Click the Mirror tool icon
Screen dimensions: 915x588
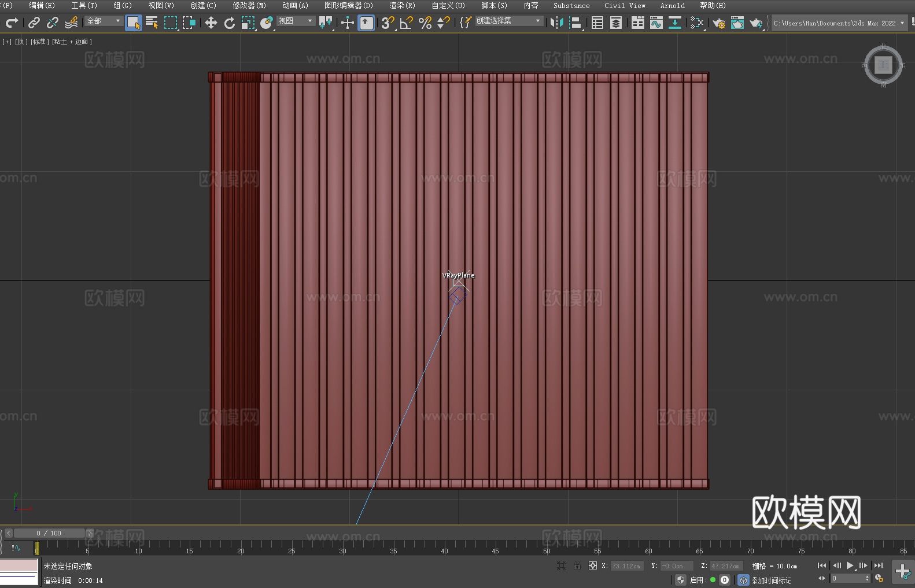pos(557,23)
